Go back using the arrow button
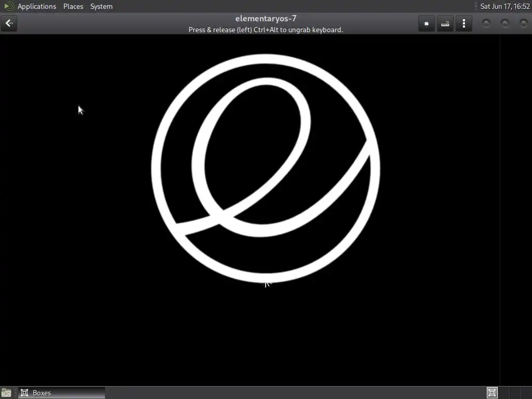The image size is (532, 399). tap(9, 23)
